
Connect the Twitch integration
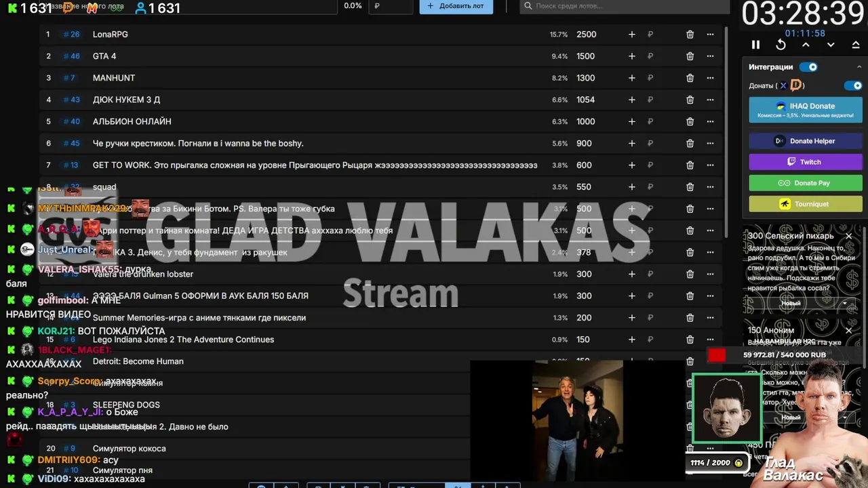(x=806, y=162)
